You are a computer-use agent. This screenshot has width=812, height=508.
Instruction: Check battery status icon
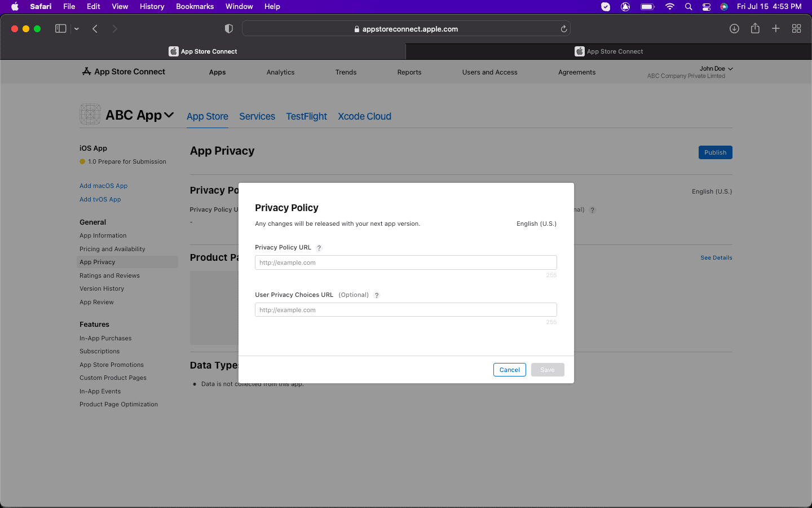[x=647, y=6]
